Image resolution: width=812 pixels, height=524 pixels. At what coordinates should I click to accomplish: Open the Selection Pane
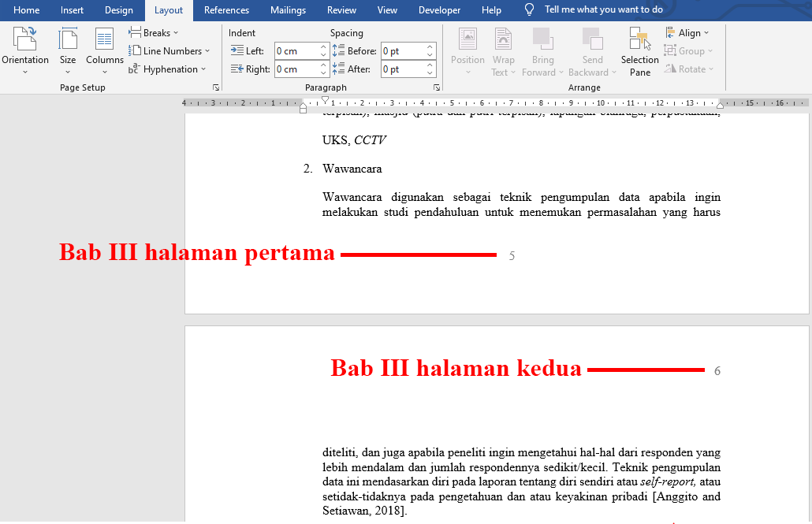click(x=639, y=50)
